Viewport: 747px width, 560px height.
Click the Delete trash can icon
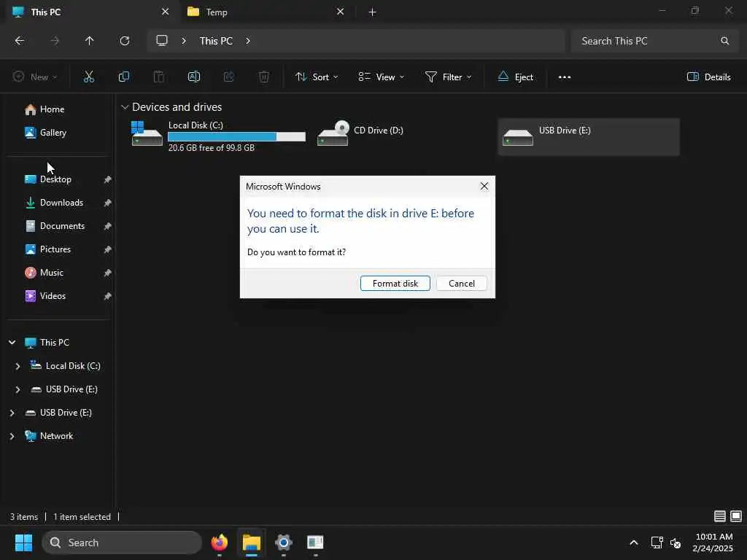264,77
